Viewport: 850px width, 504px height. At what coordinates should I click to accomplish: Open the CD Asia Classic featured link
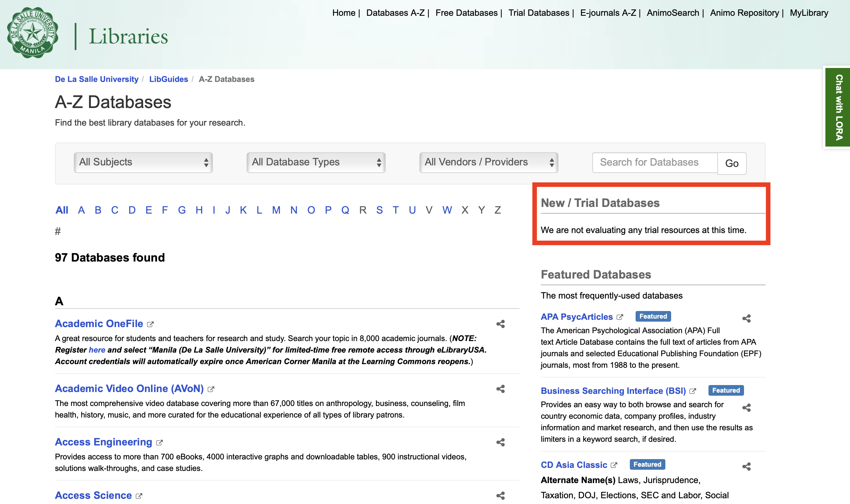574,465
